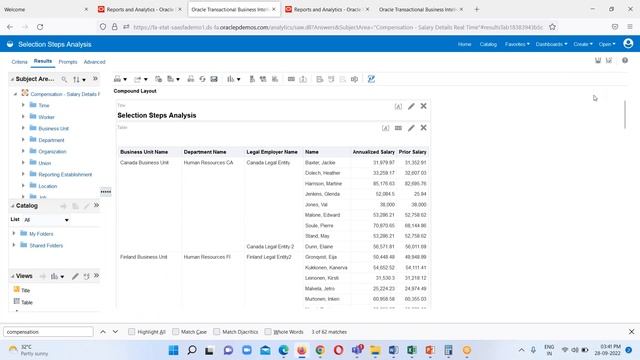Click in the find bar search field

[x=48, y=332]
